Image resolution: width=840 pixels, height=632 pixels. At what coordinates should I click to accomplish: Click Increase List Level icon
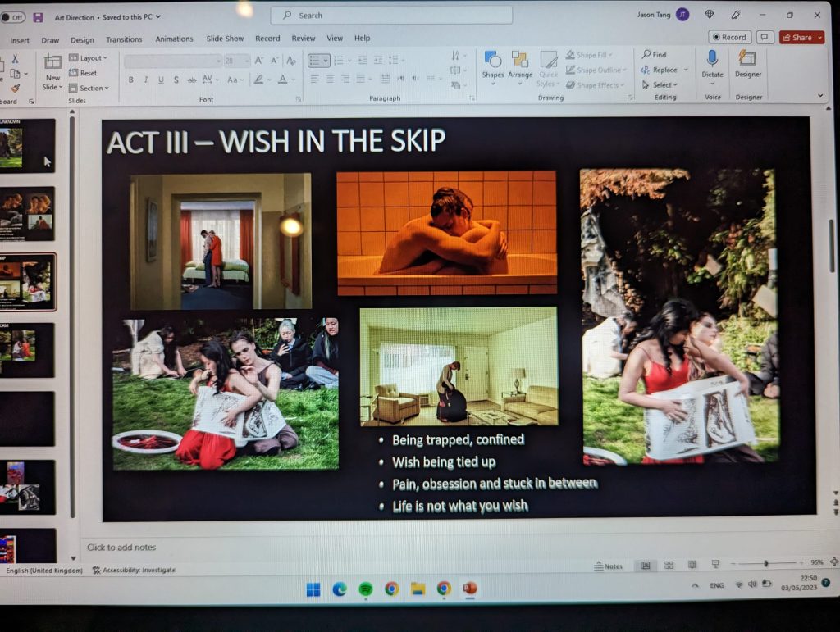tap(378, 60)
